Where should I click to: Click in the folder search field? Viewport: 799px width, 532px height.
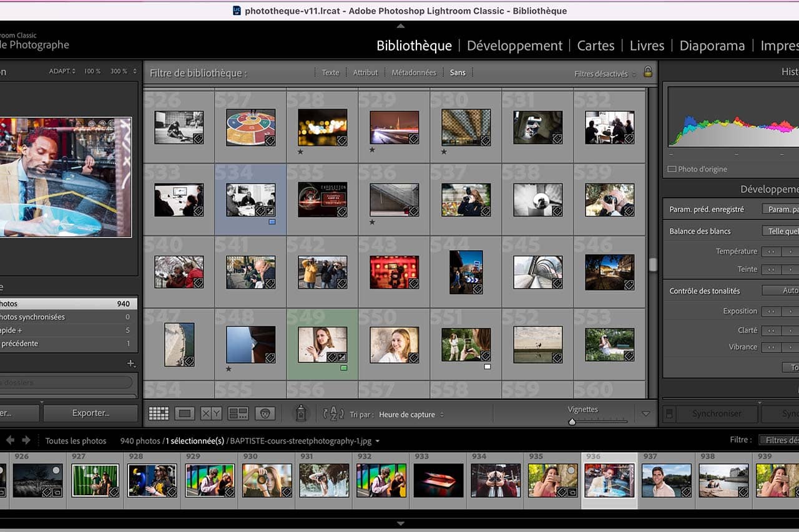tap(66, 382)
